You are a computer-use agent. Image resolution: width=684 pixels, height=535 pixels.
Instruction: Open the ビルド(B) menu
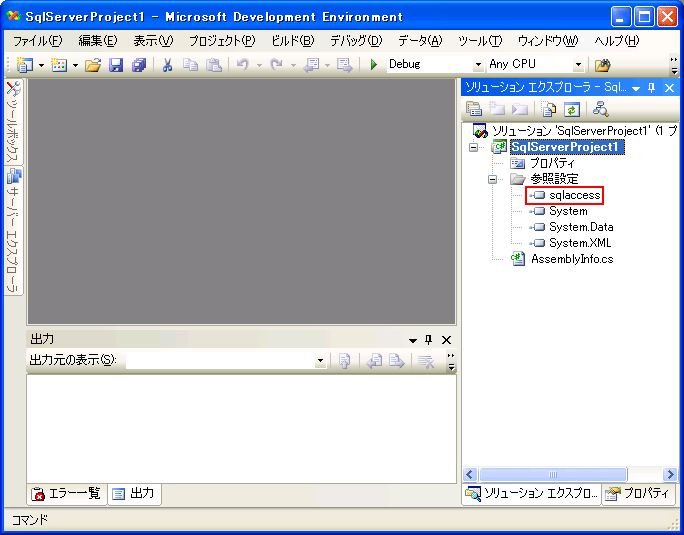[293, 41]
